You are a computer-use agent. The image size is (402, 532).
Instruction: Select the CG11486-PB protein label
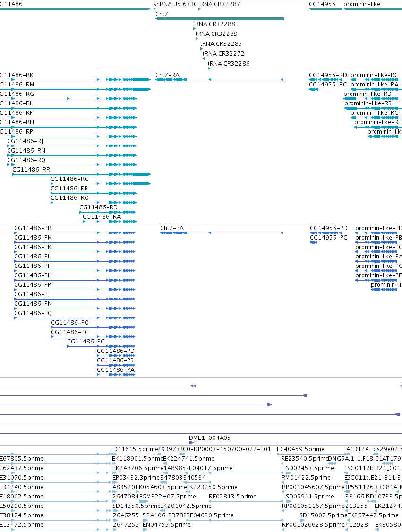click(x=115, y=360)
